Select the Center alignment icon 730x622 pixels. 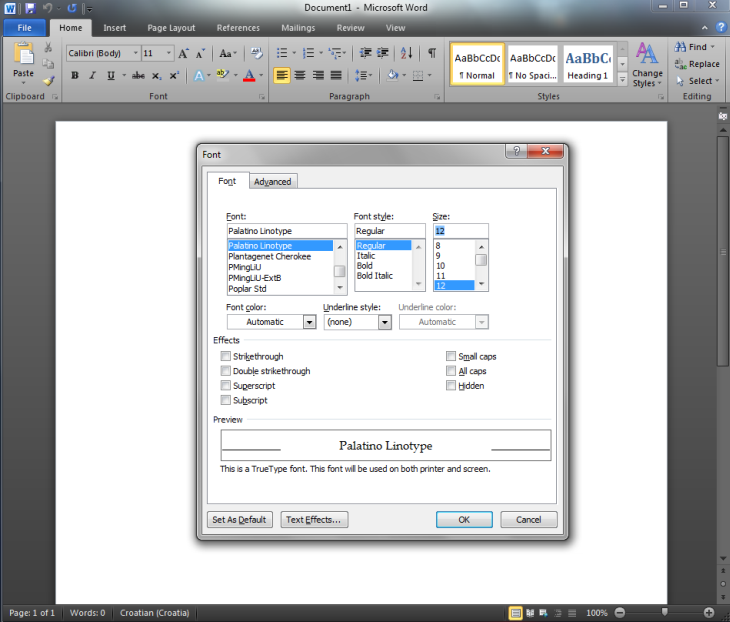click(300, 76)
